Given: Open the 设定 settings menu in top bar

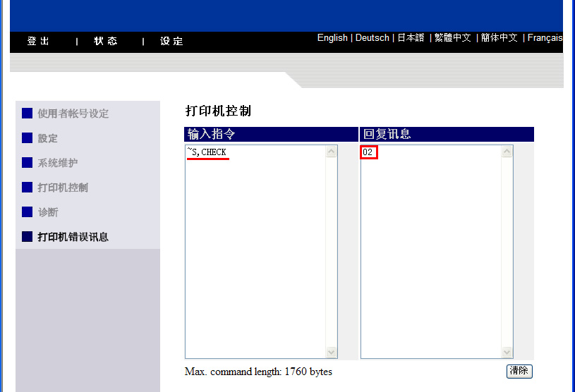Looking at the screenshot, I should [171, 42].
